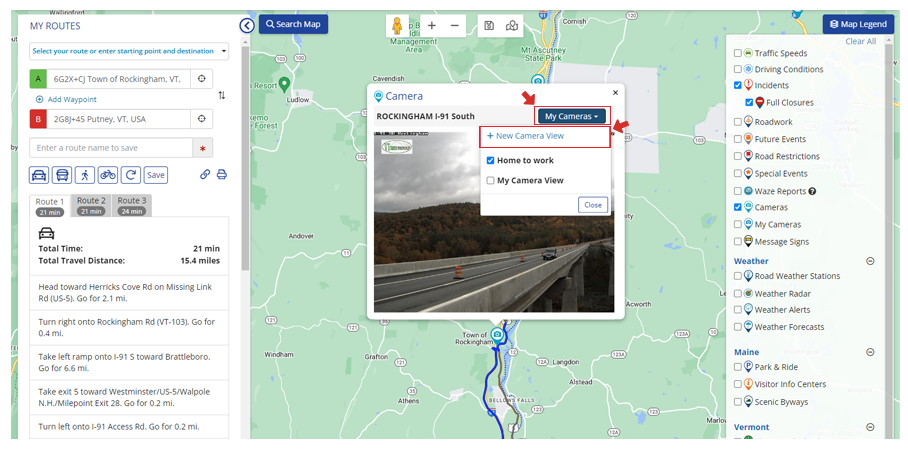Collapse the Maine legend section
908x449 pixels.
click(x=870, y=352)
